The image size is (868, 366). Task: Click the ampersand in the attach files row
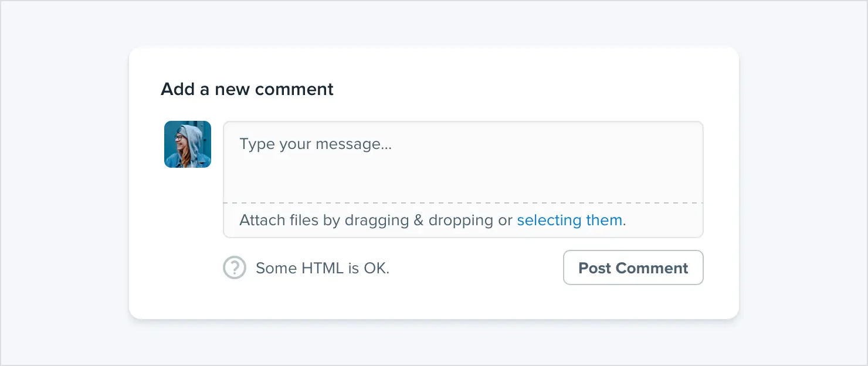click(419, 221)
